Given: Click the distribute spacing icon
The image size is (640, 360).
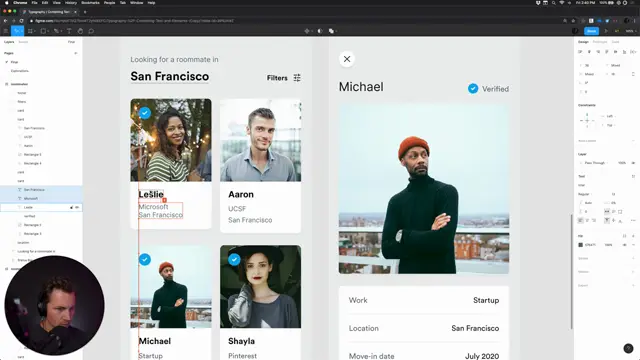Looking at the screenshot, I should pos(633,52).
